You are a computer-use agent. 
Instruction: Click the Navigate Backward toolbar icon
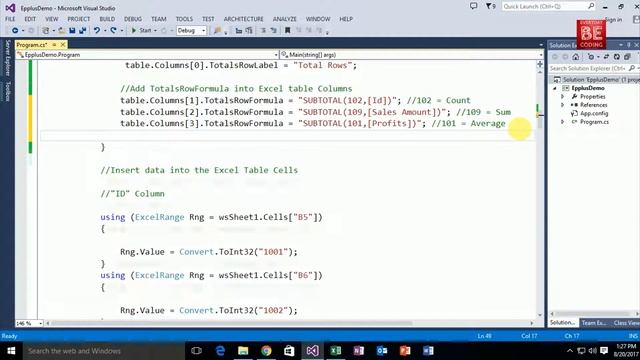15,31
